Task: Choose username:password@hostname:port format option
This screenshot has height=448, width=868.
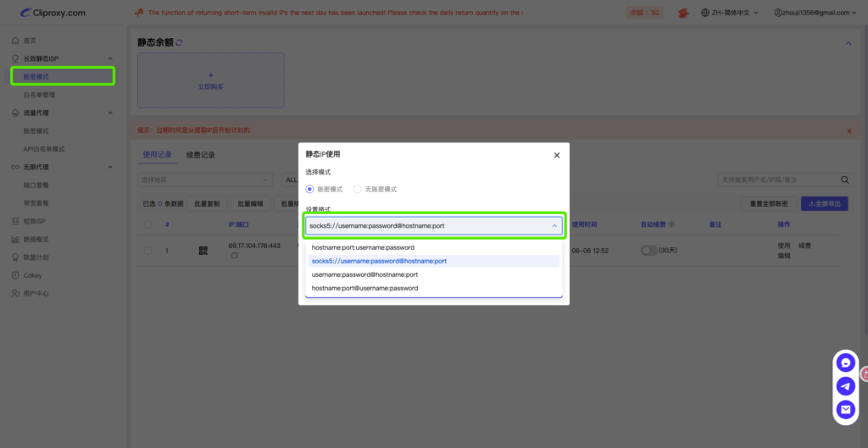Action: 433,274
